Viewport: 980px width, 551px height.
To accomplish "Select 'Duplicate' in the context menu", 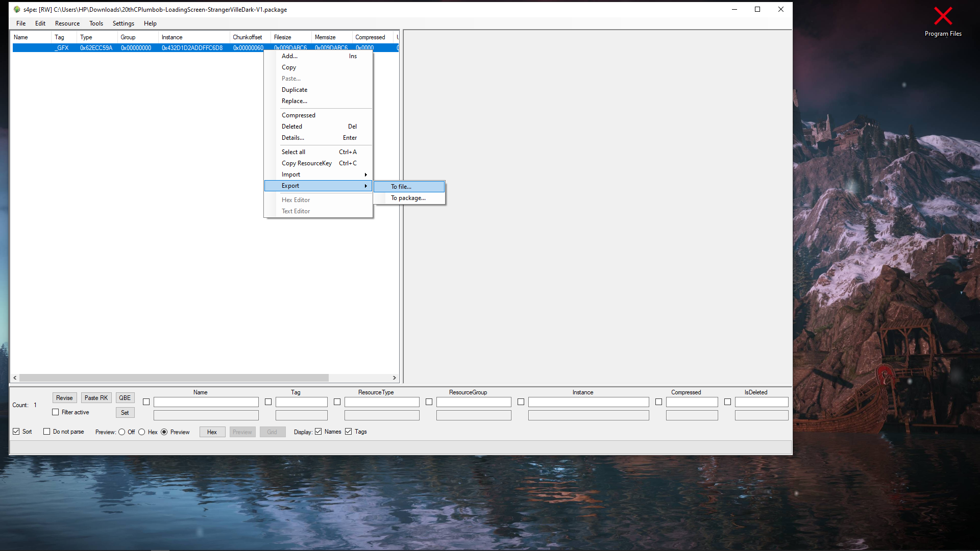I will [295, 90].
